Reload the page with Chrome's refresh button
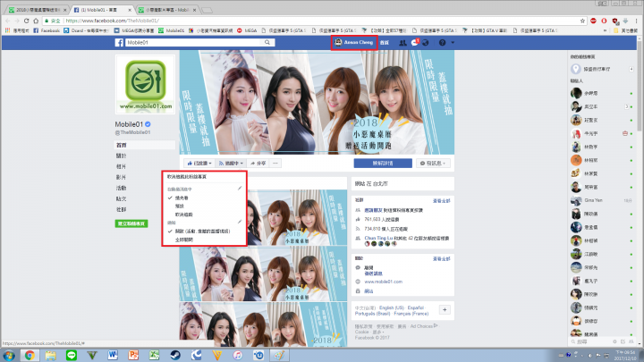Viewport: 644px width, 362px height. pyautogui.click(x=26, y=21)
